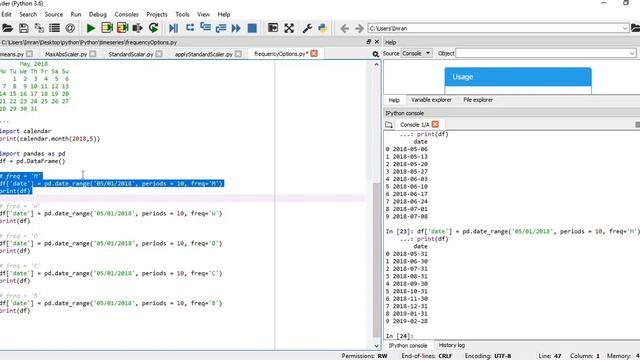Step return debug icon
This screenshot has height=360, width=640.
221,28
